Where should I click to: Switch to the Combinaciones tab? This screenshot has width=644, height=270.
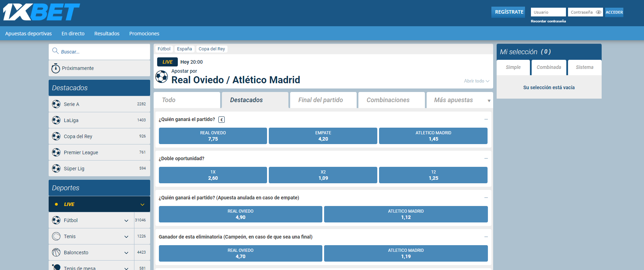click(x=392, y=100)
